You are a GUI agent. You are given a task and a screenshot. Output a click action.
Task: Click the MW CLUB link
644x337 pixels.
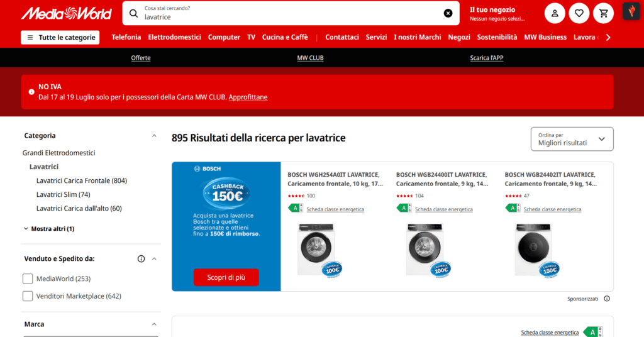pyautogui.click(x=310, y=58)
